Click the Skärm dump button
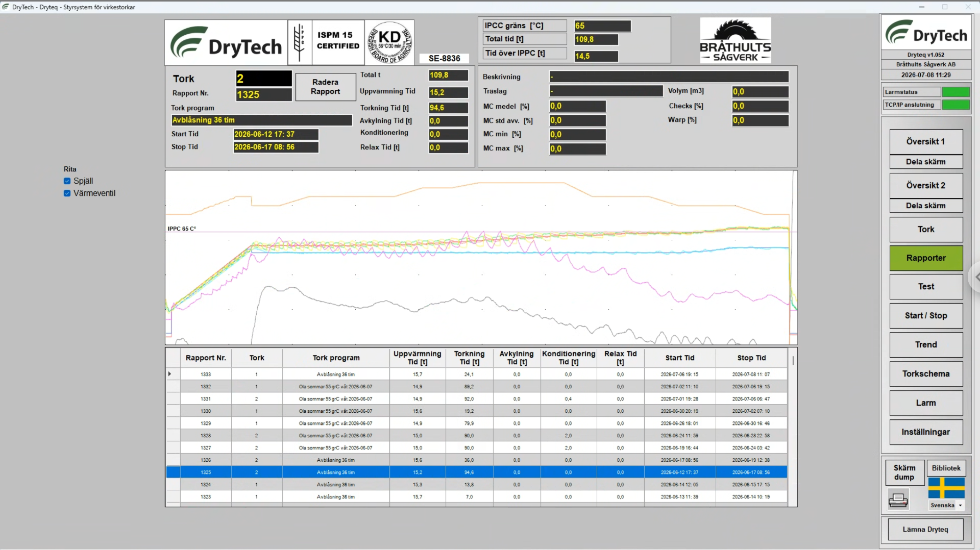Viewport: 980px width, 550px height. [904, 472]
